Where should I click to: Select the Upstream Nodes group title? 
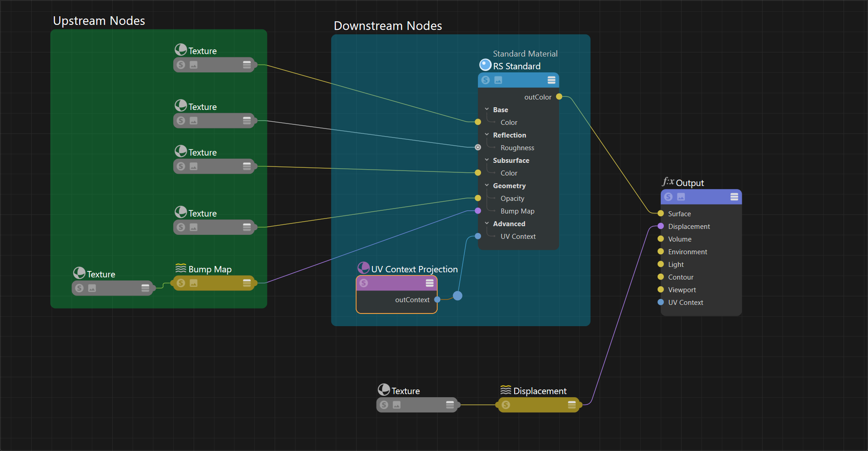99,21
